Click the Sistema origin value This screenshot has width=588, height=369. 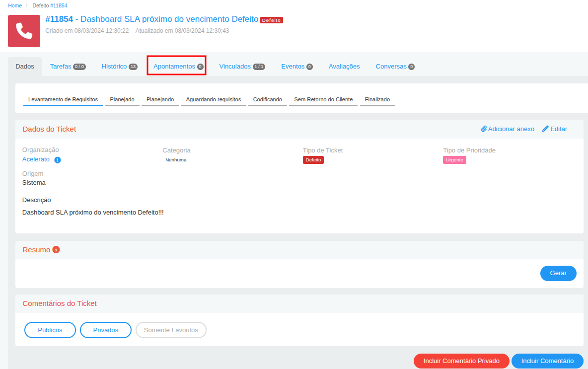[x=34, y=183]
